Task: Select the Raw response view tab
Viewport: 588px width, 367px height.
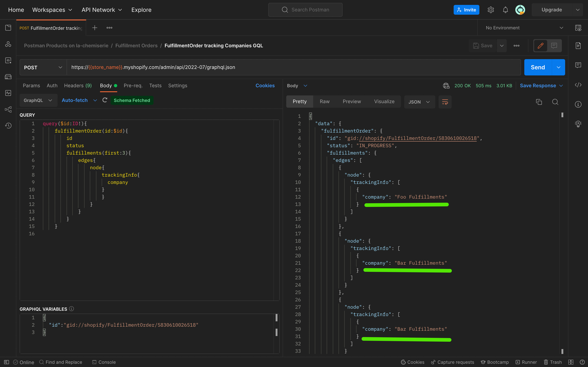Action: pyautogui.click(x=324, y=102)
